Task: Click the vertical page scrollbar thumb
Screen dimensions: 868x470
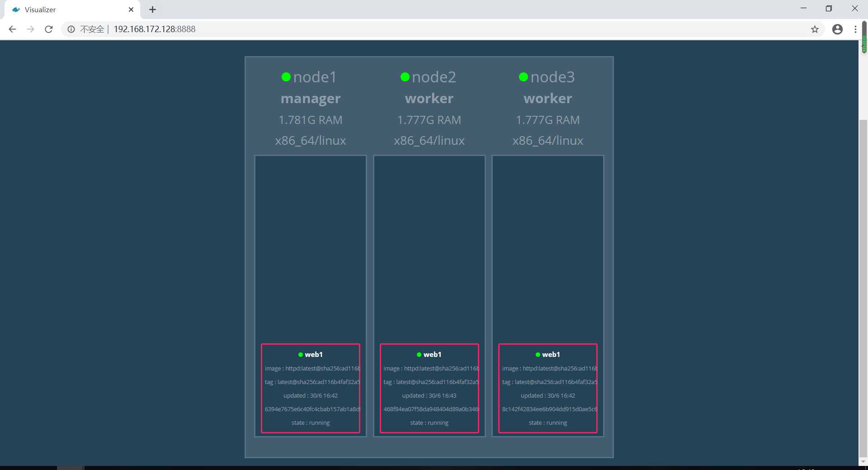Action: (863, 290)
